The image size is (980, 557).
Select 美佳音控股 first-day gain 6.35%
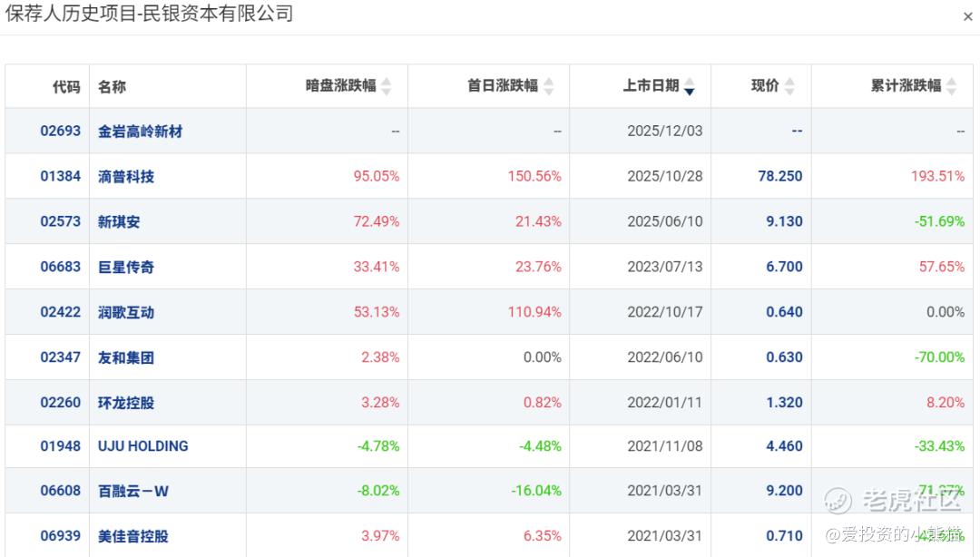coord(542,536)
